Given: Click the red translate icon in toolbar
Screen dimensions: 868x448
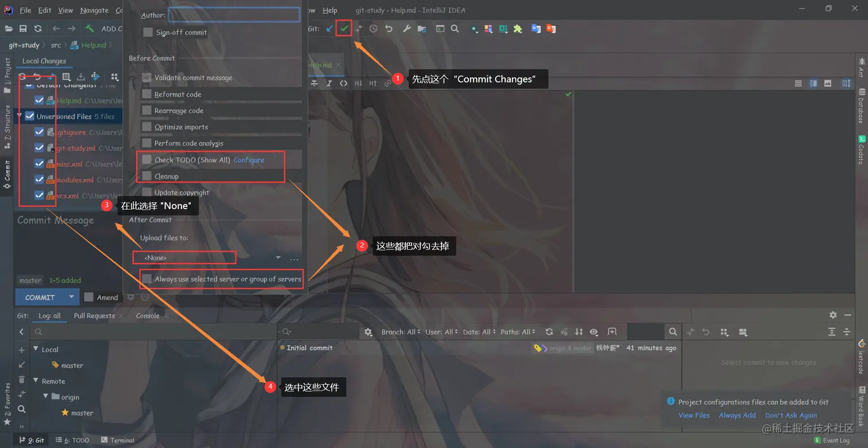Looking at the screenshot, I should coord(551,28).
